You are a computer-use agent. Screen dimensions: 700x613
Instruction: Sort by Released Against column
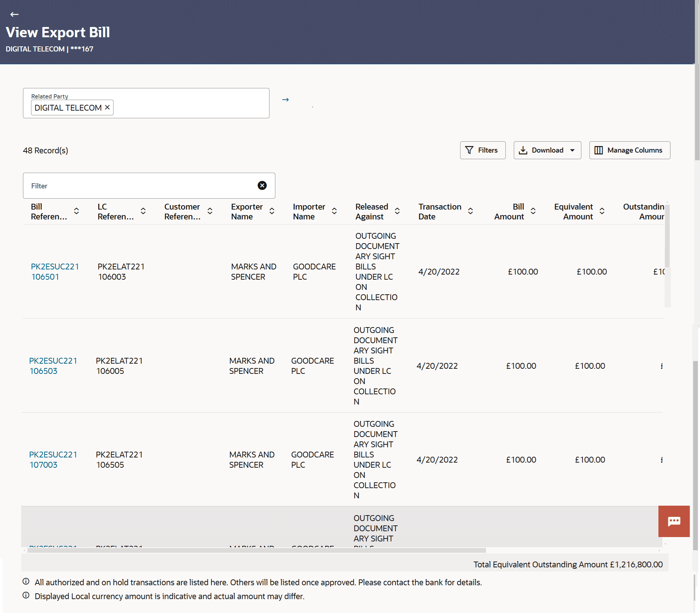click(397, 211)
